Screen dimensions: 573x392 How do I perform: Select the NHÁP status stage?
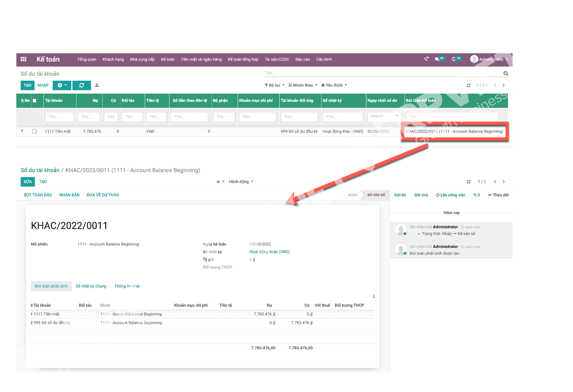(353, 195)
